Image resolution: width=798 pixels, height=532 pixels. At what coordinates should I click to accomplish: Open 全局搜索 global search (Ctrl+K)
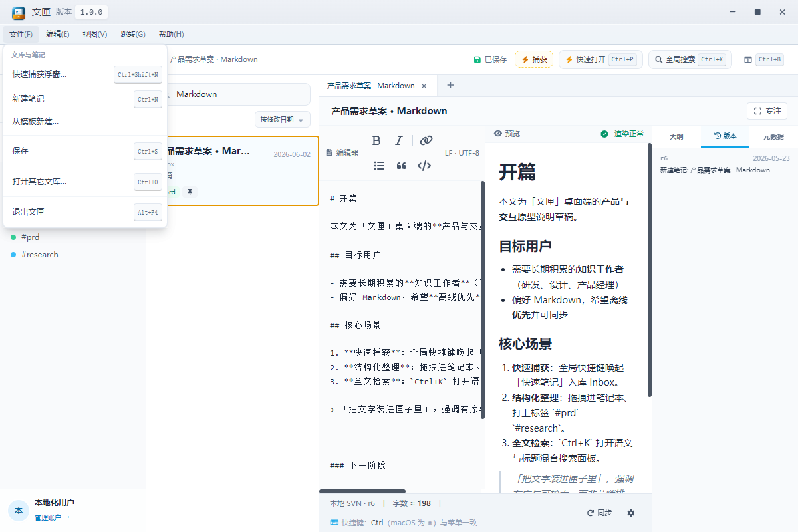[690, 59]
